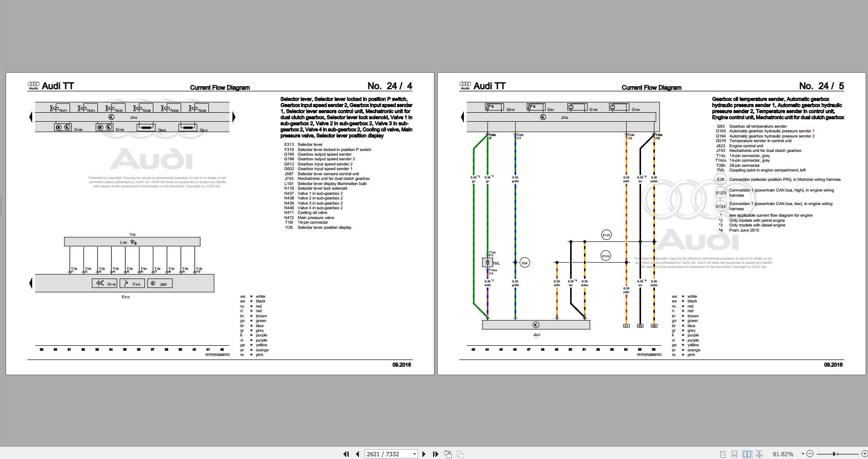Click the 'No. 24 / 4' page heading

coord(390,86)
